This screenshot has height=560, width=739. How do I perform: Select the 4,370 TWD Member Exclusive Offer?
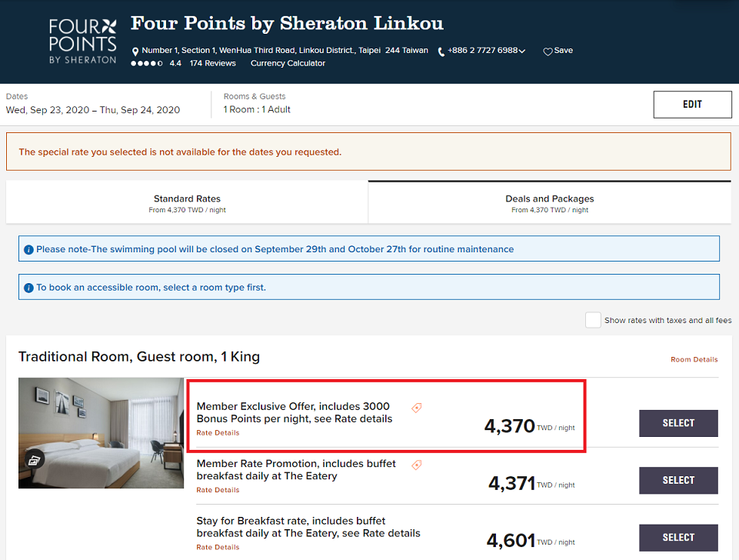pyautogui.click(x=678, y=423)
